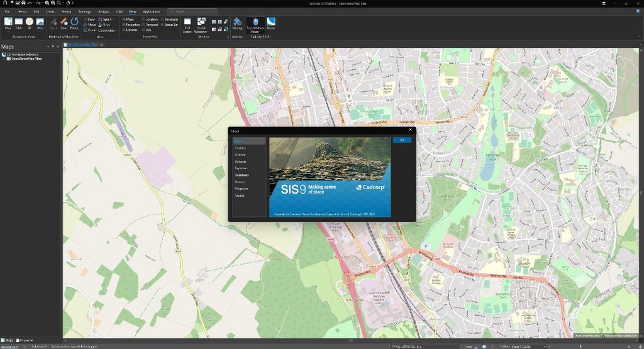The width and height of the screenshot is (644, 349).
Task: Toggle the Properties show/hide checkbox
Action: (124, 25)
